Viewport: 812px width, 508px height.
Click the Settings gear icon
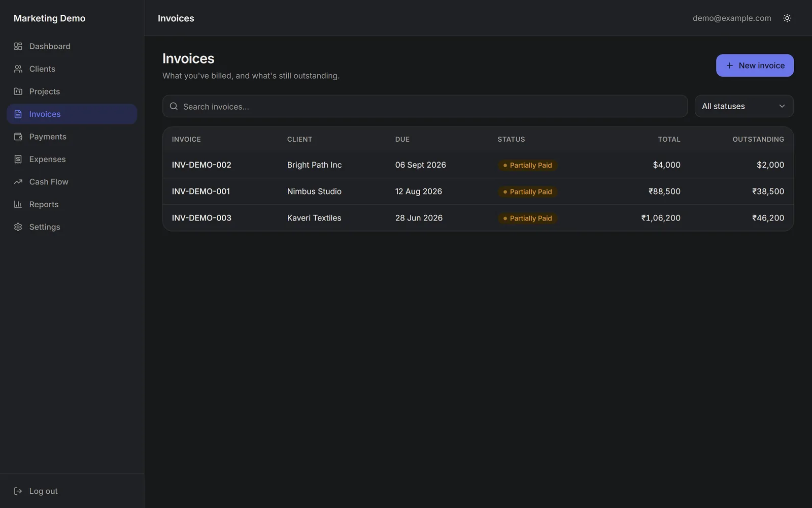pos(18,227)
